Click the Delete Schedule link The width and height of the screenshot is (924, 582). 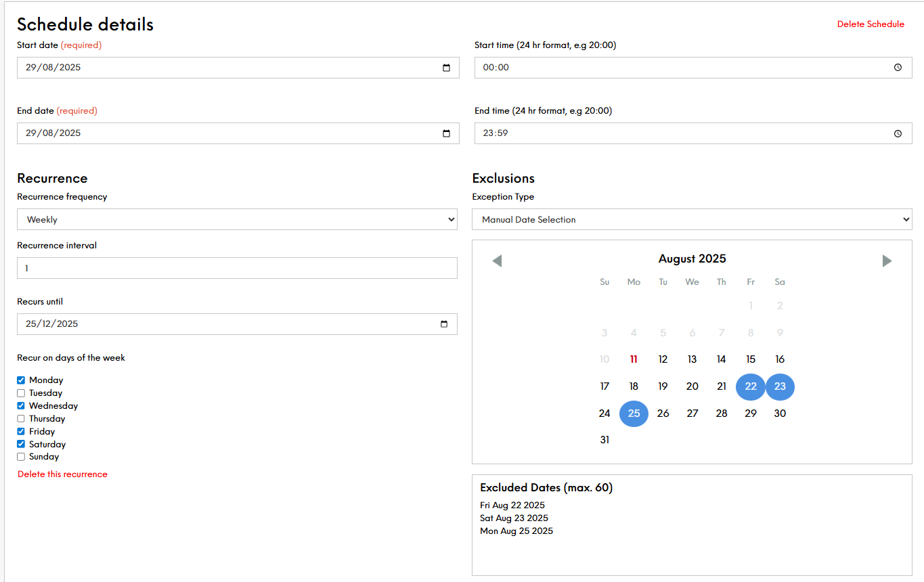pyautogui.click(x=870, y=24)
